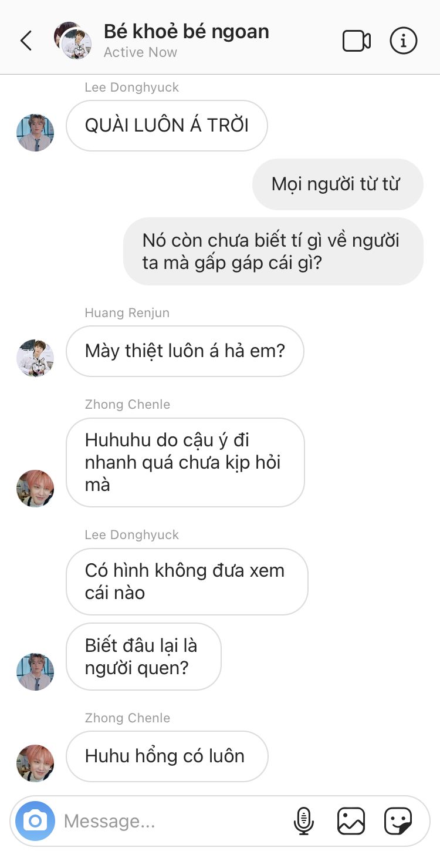The image size is (440, 868).
Task: Tap the microphone voice message icon
Action: pyautogui.click(x=303, y=820)
